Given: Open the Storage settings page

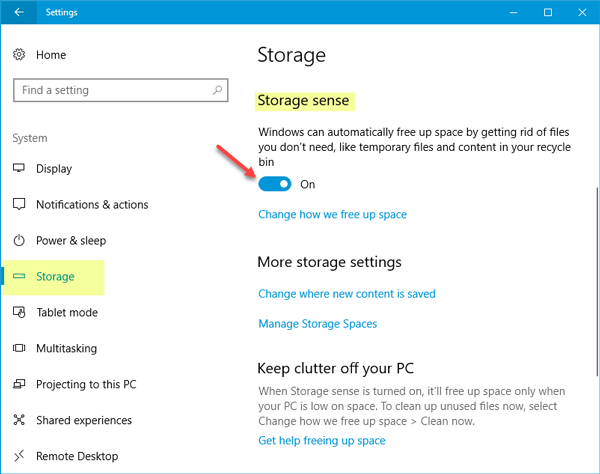Looking at the screenshot, I should (55, 277).
